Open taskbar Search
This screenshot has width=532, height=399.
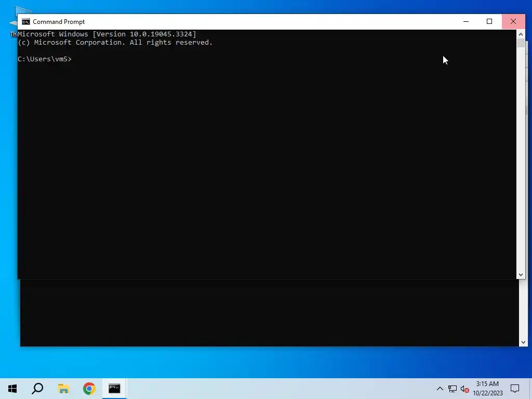point(37,389)
